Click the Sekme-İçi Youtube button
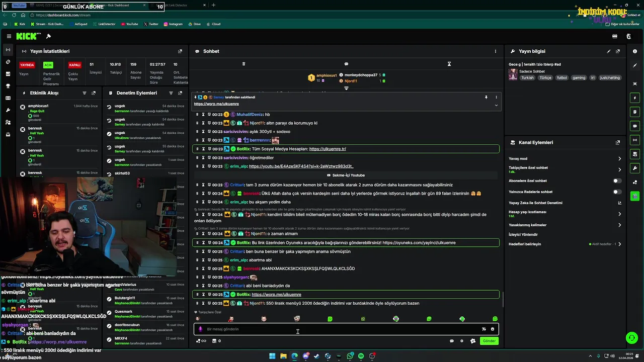The image size is (644, 362). click(x=346, y=175)
